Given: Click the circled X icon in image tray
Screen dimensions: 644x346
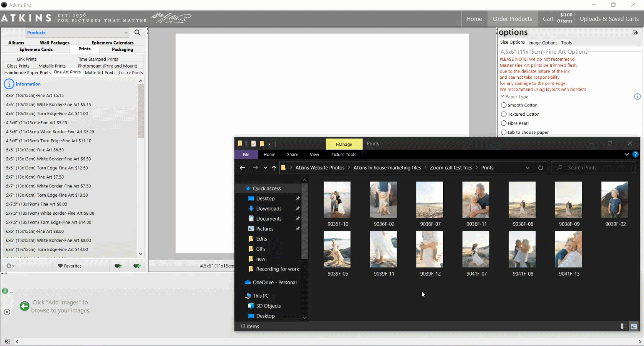Looking at the screenshot, I should [x=7, y=312].
